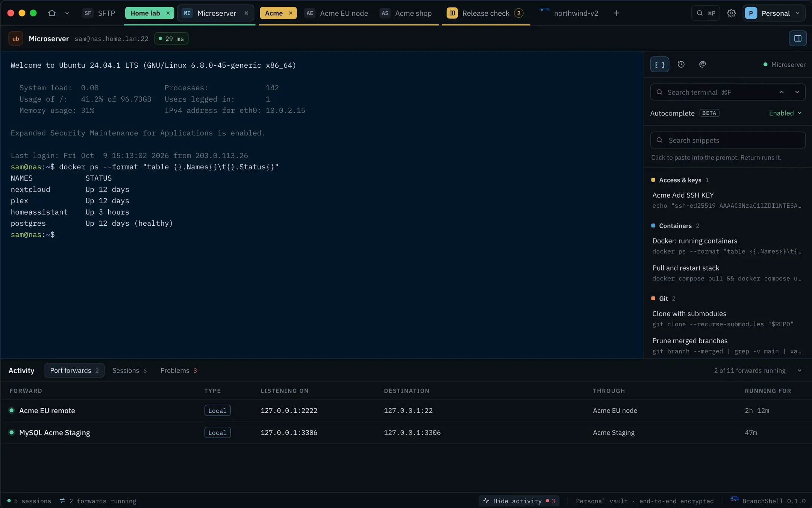This screenshot has width=812, height=508.
Task: Open settings gear icon
Action: (x=731, y=13)
